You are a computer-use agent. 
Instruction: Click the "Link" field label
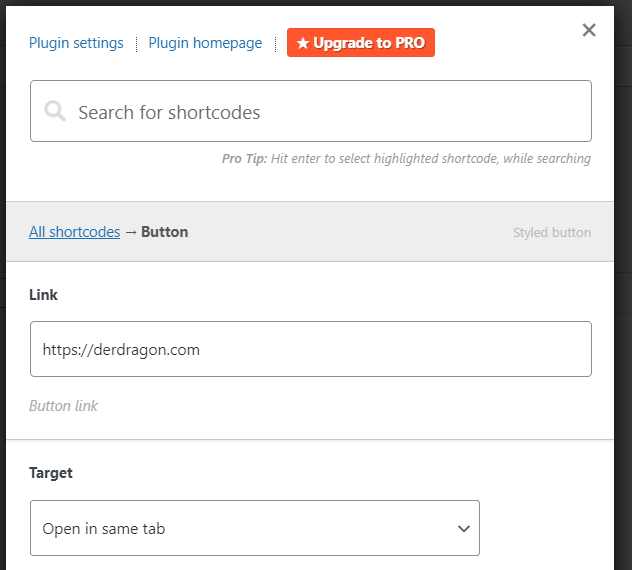[43, 295]
